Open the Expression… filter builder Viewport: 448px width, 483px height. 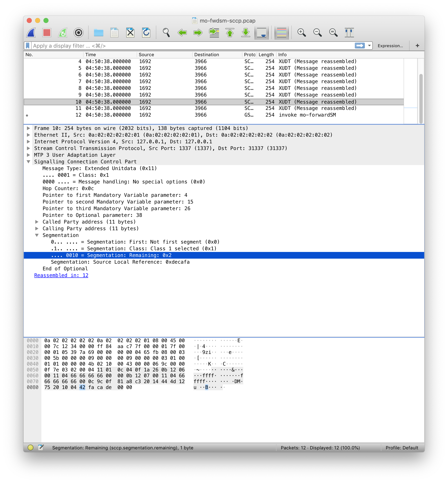pyautogui.click(x=390, y=46)
